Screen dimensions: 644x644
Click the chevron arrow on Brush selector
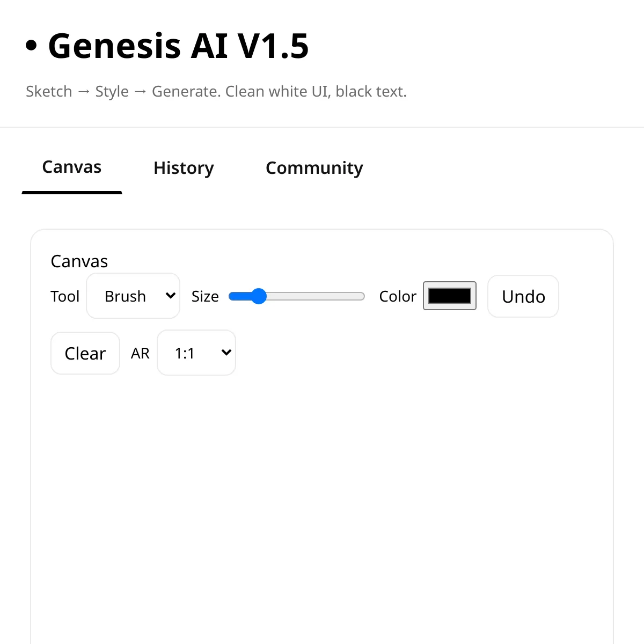point(171,296)
